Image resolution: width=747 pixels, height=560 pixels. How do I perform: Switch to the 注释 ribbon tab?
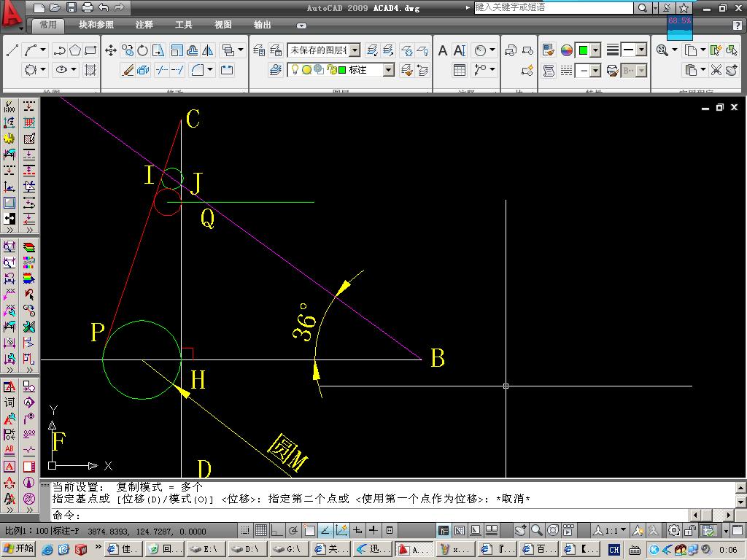144,25
